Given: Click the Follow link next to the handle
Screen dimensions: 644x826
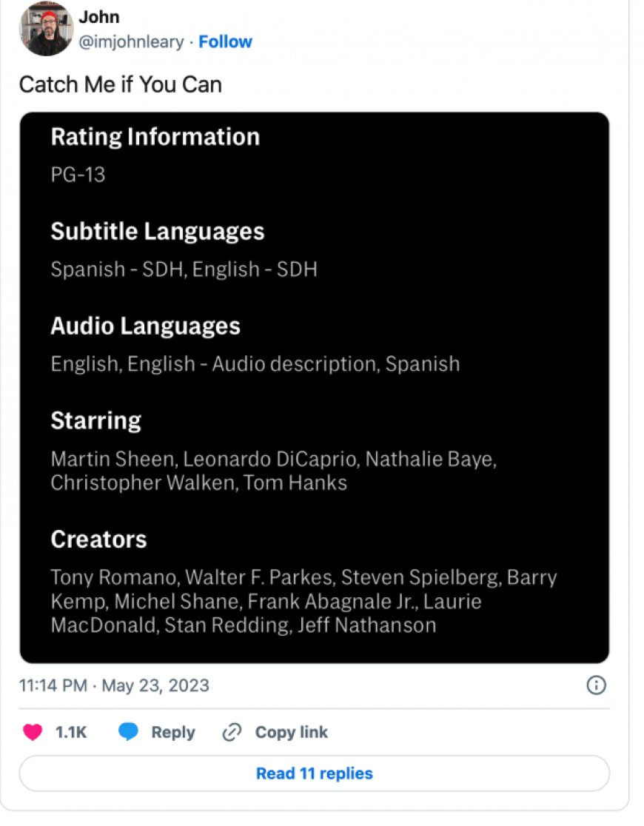Looking at the screenshot, I should 224,42.
